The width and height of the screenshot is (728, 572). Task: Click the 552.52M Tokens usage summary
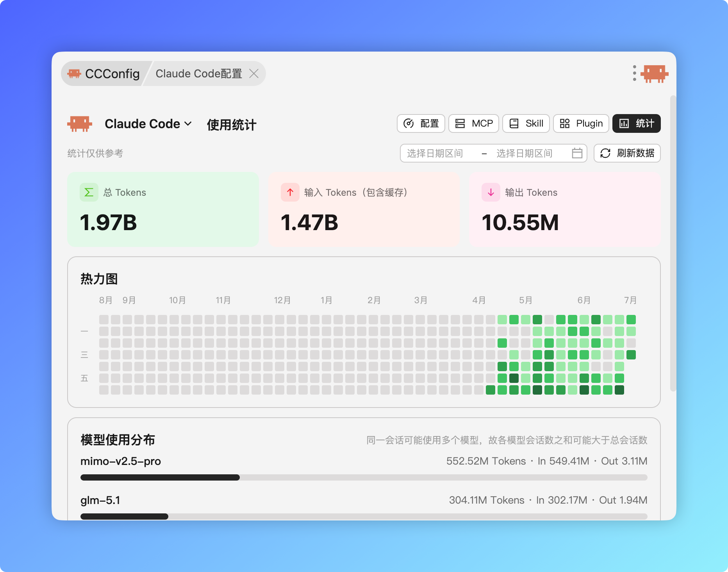pos(547,461)
